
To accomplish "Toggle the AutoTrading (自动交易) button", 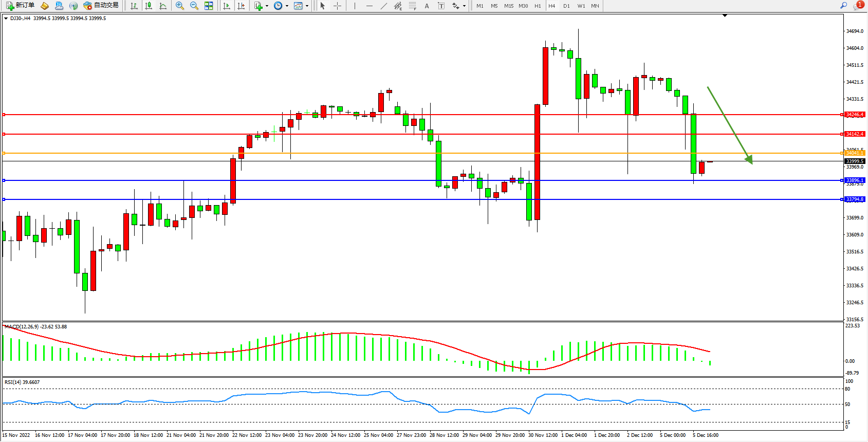I will [101, 6].
